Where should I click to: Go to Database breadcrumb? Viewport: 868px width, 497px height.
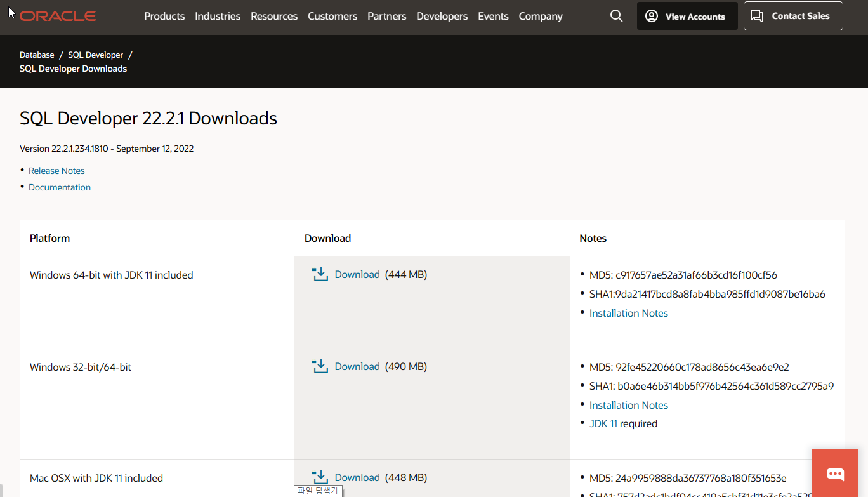(x=37, y=55)
